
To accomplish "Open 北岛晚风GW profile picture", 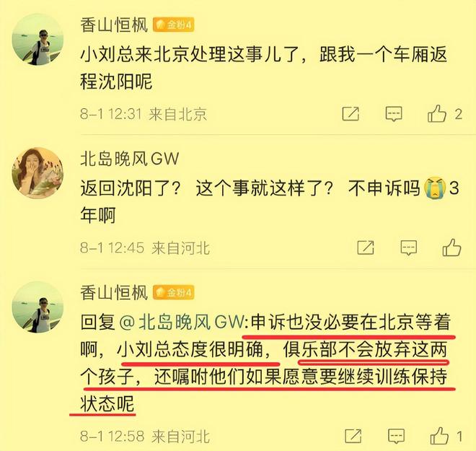I will [38, 173].
